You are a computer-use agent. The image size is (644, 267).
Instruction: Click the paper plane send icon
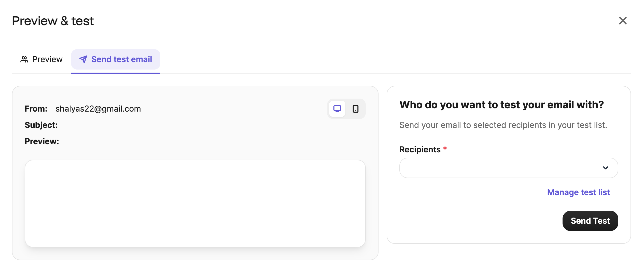click(83, 59)
